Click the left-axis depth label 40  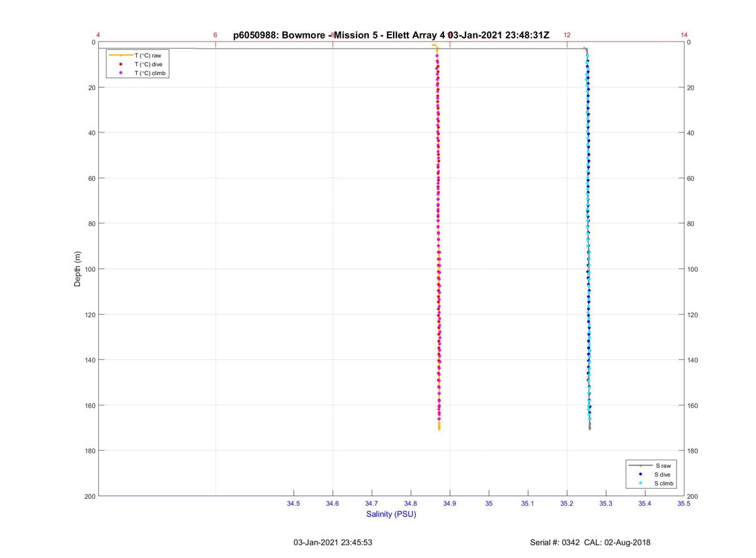[91, 133]
